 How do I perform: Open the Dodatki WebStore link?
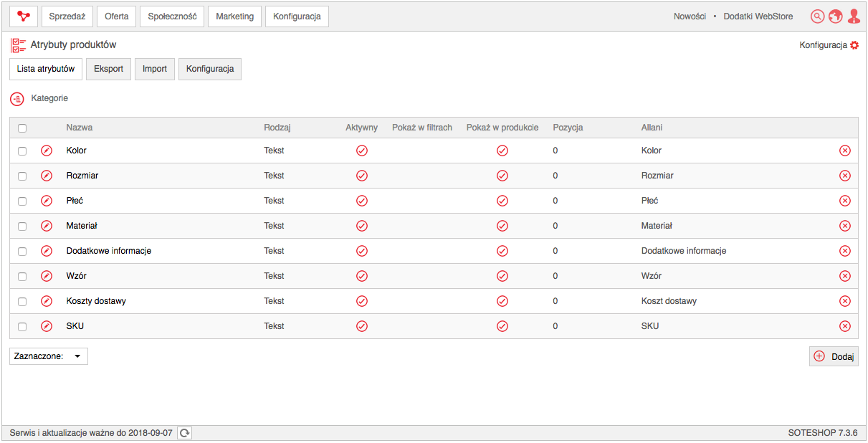[758, 16]
